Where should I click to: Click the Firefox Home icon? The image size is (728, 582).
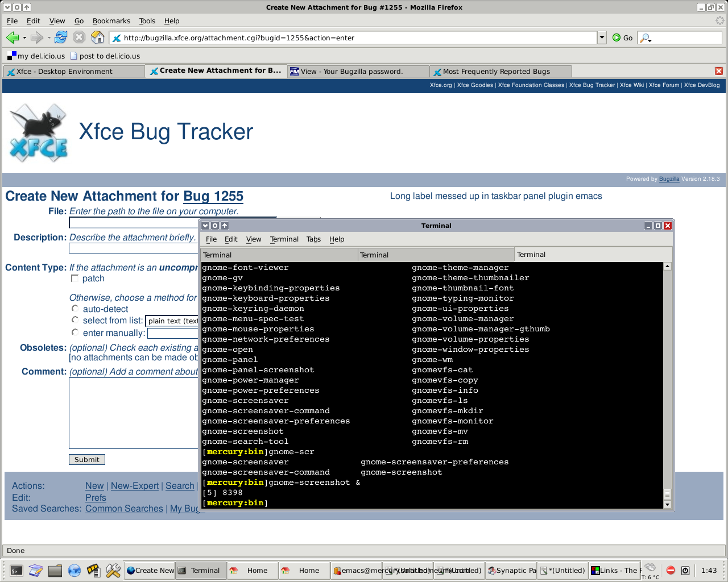pyautogui.click(x=98, y=38)
